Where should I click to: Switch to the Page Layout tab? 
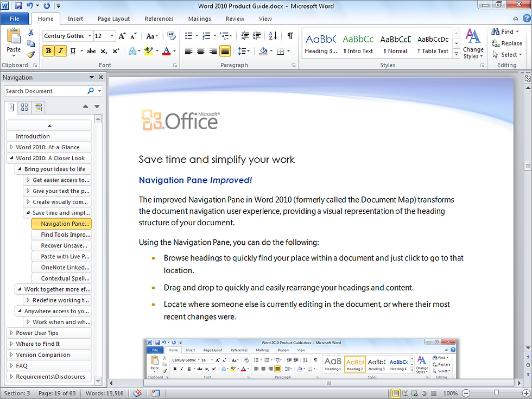[x=113, y=18]
